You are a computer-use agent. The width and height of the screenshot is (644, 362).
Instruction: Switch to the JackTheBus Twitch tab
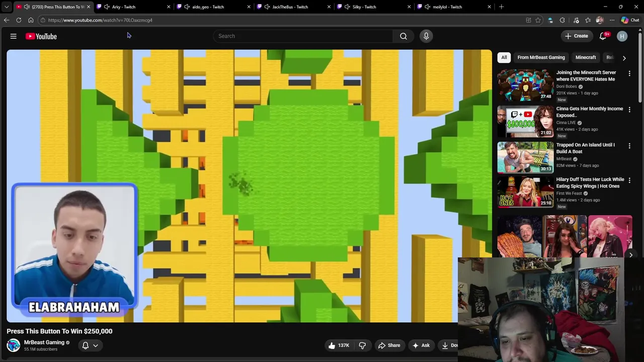(x=294, y=7)
